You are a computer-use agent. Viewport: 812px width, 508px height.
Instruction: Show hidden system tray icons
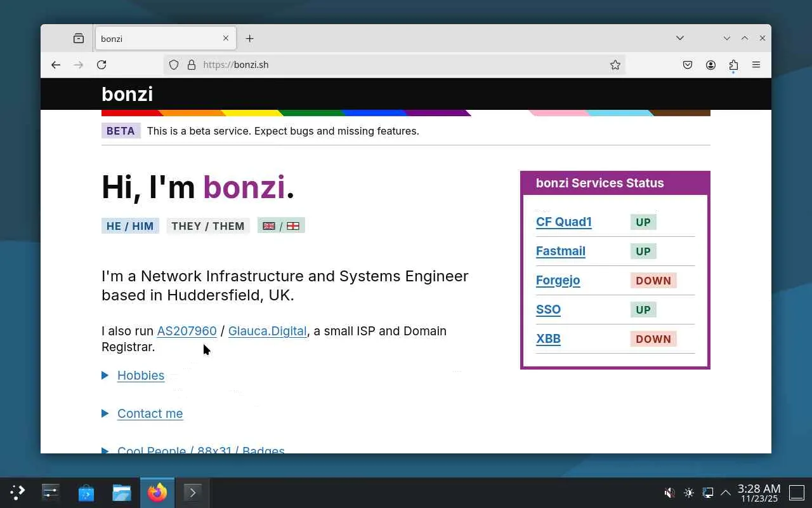pyautogui.click(x=726, y=493)
